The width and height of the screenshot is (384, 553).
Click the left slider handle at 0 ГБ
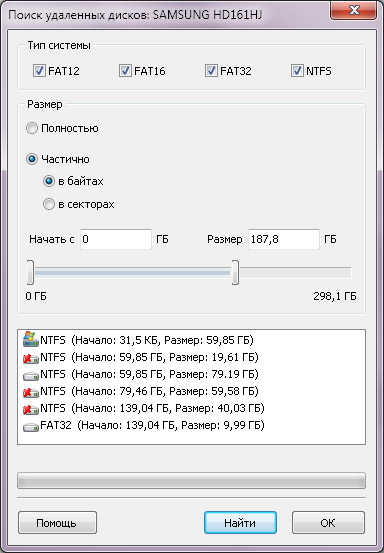tap(31, 272)
